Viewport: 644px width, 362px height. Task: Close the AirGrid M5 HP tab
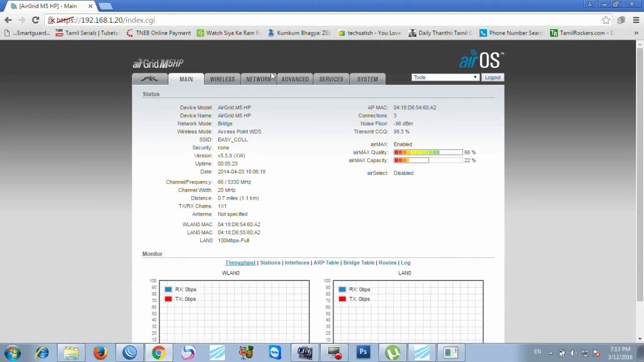pyautogui.click(x=91, y=6)
